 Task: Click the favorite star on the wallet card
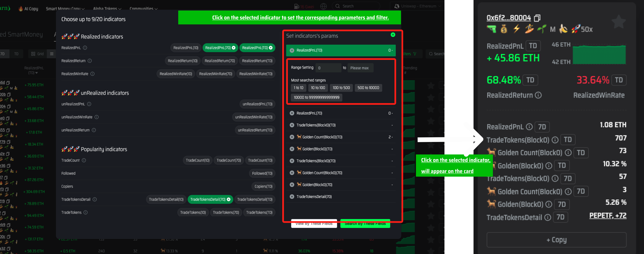(619, 22)
